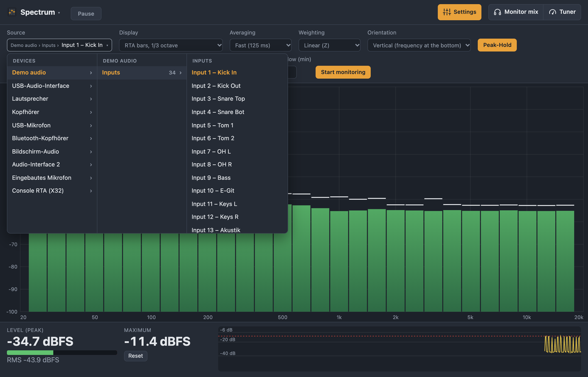The height and width of the screenshot is (377, 588).
Task: Click arrow beside Bluetooth-Kopfhörer device
Action: tap(91, 138)
